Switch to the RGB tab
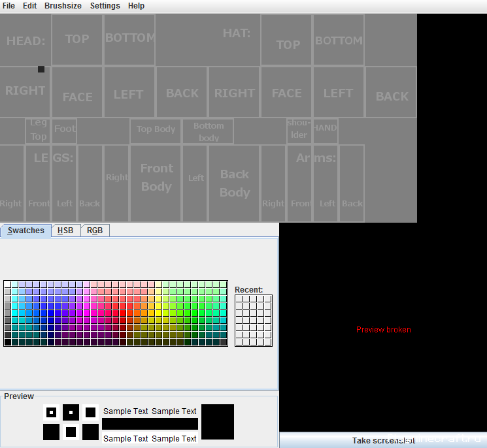This screenshot has height=448, width=487. pyautogui.click(x=95, y=231)
